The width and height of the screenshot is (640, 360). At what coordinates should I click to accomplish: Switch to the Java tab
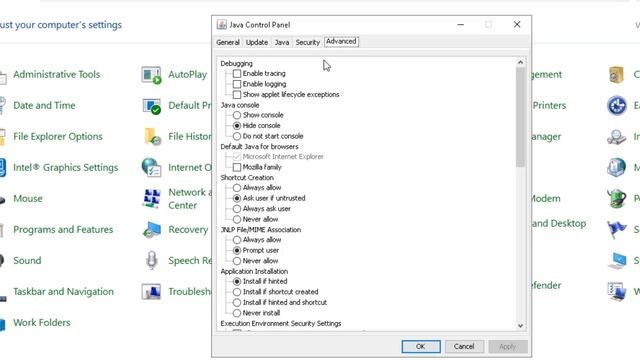(x=282, y=42)
